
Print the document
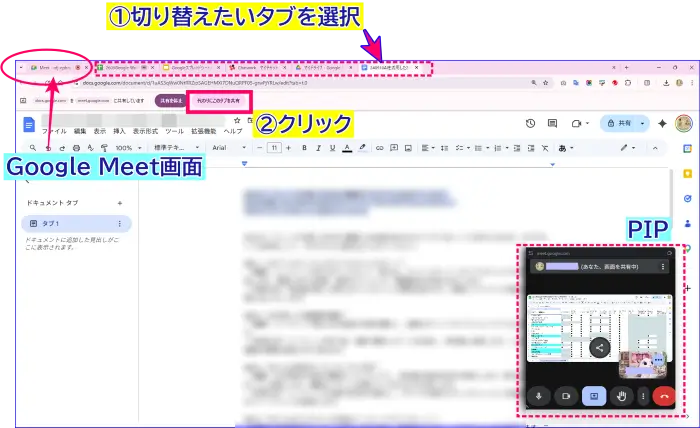[76, 148]
